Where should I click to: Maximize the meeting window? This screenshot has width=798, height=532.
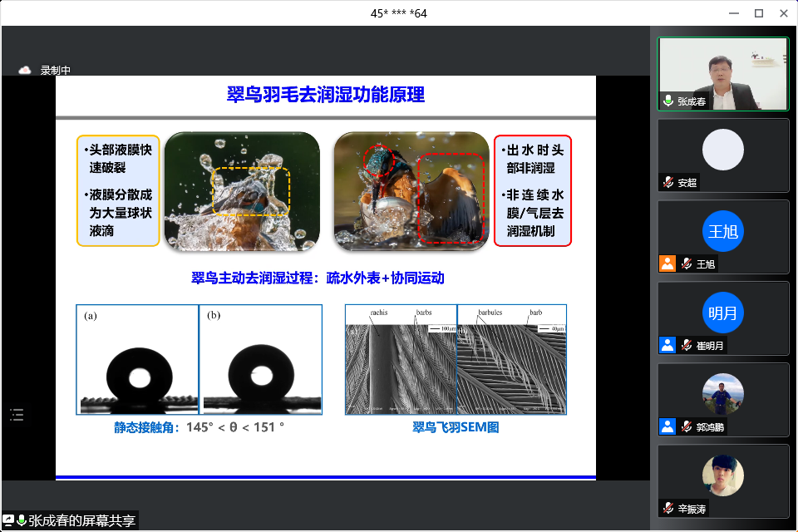[x=758, y=12]
